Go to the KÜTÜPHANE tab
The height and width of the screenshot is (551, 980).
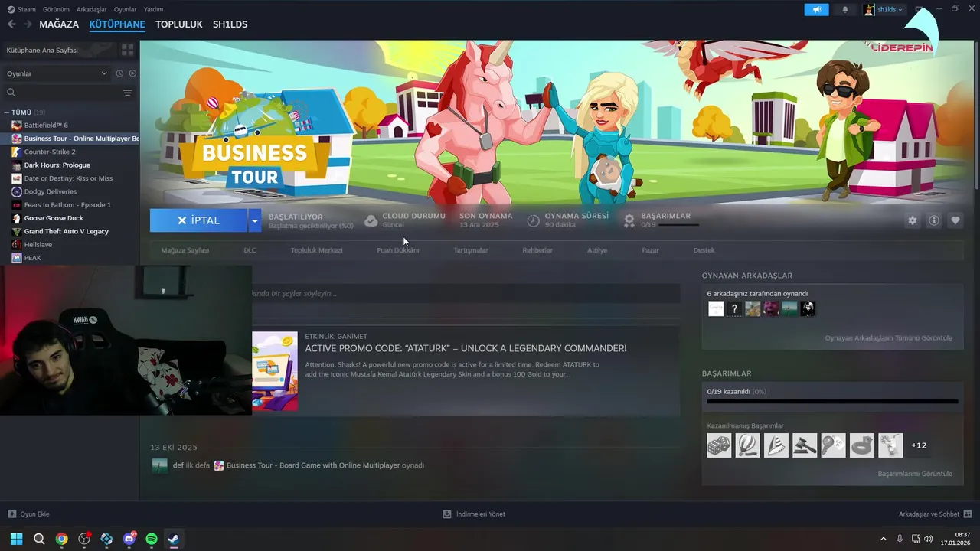tap(117, 24)
